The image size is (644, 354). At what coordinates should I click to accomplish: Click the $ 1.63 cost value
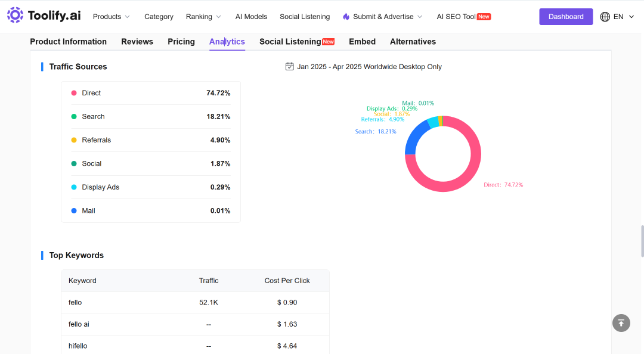287,324
